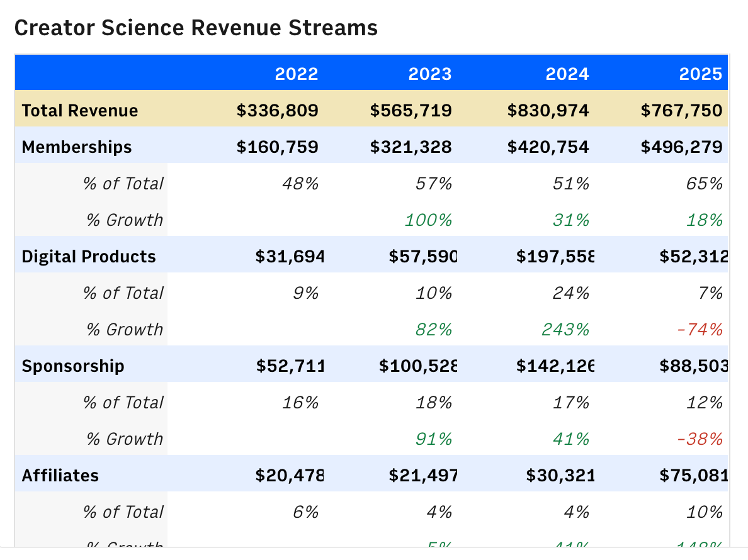Viewport: 748px width, 560px height.
Task: Click the 2025 column header
Action: coord(700,74)
